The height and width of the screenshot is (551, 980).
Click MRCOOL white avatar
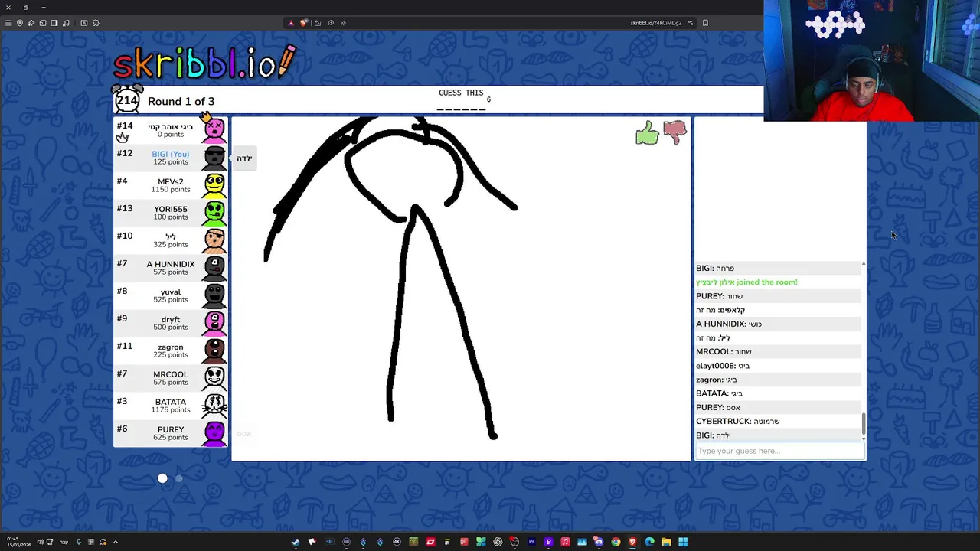coord(214,377)
